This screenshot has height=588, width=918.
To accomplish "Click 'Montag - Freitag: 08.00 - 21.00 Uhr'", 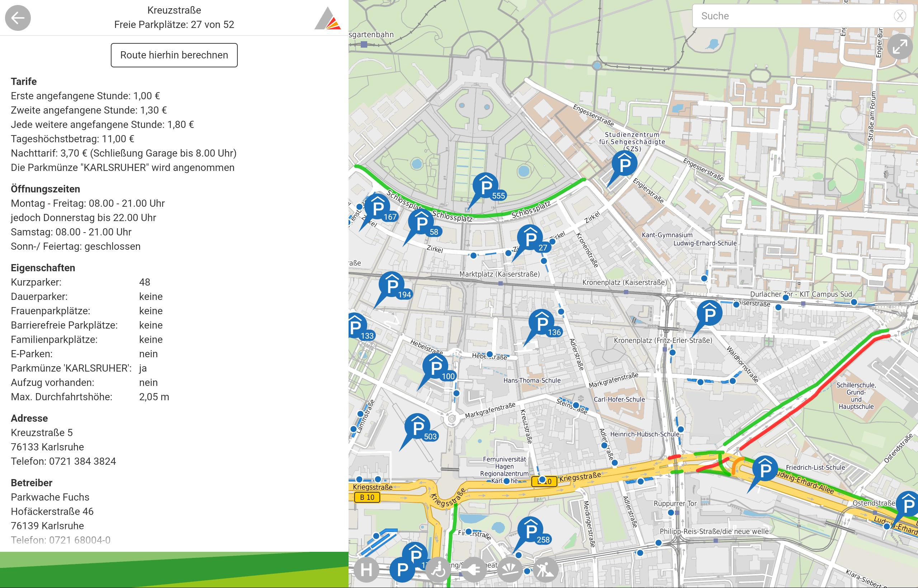I will coord(88,203).
